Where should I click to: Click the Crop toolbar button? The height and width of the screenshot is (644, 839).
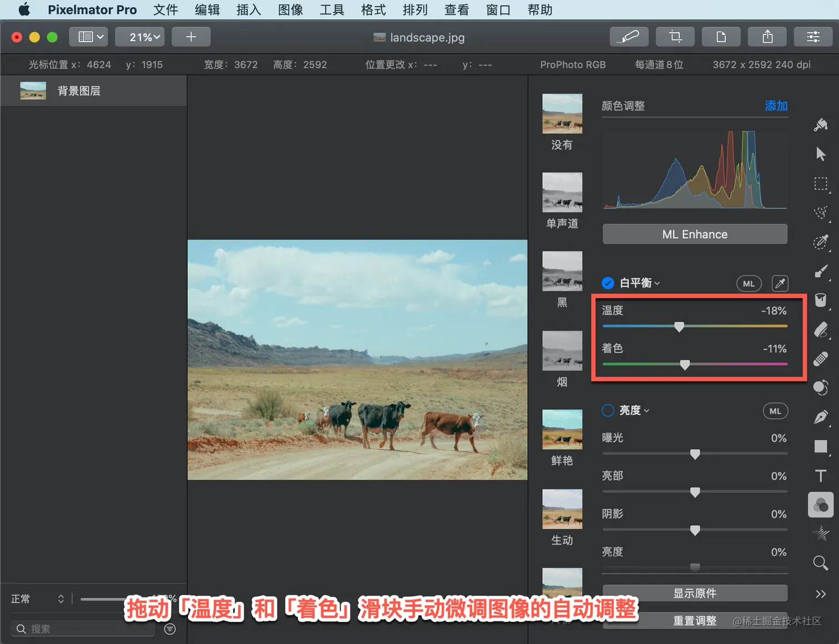[x=675, y=37]
